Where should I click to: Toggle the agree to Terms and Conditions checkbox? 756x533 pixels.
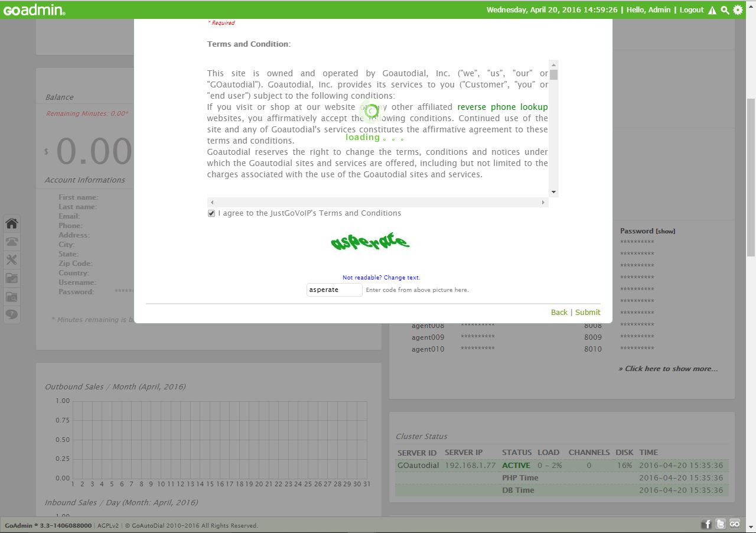click(x=211, y=213)
